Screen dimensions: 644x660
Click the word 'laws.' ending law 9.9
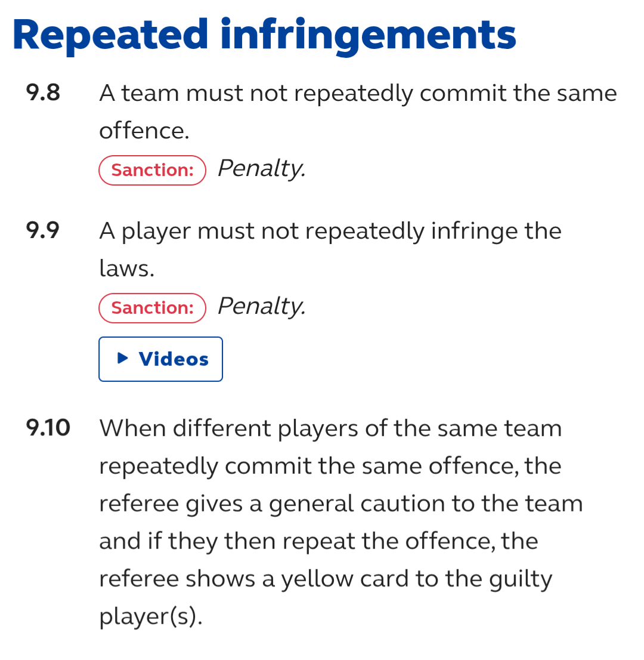coord(127,268)
